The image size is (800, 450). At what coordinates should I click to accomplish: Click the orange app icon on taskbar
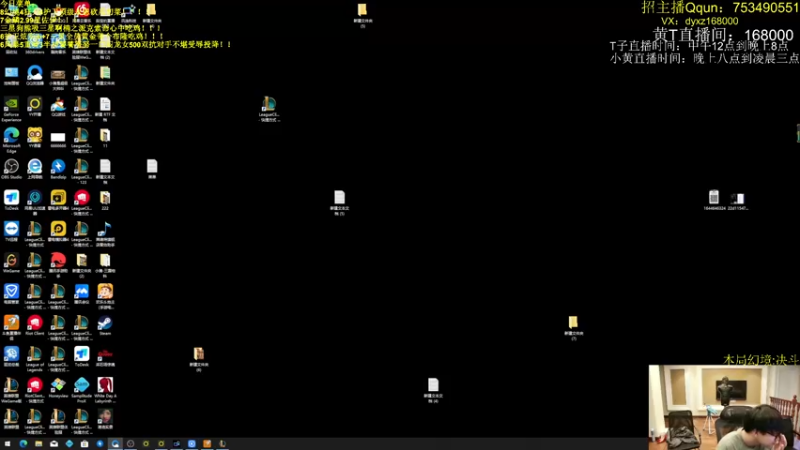pos(207,444)
